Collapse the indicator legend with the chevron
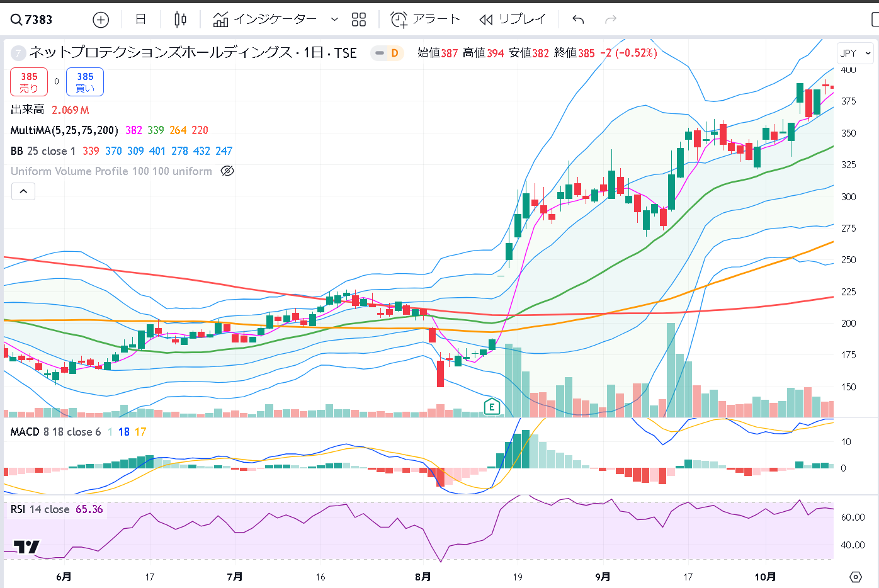This screenshot has height=588, width=879. click(23, 191)
